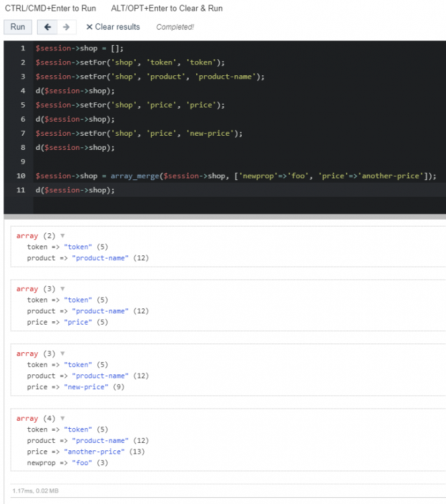Click token row in array (4) output
Viewport: 446px width, 504px height.
(67, 429)
